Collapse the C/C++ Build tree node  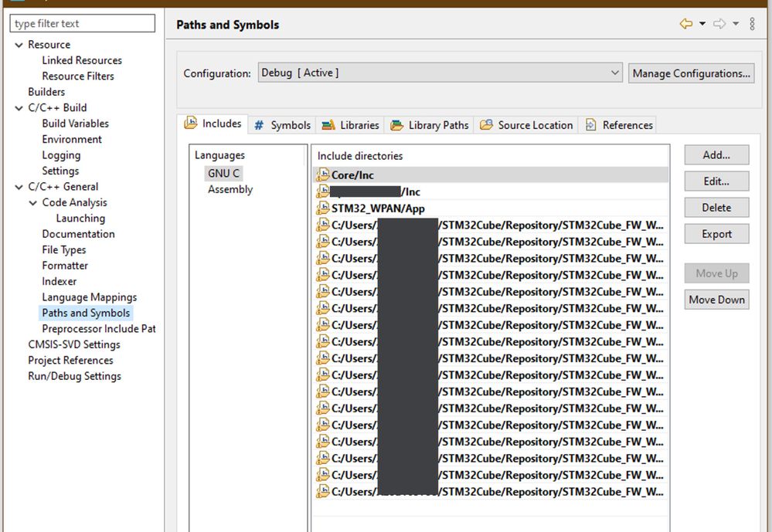pos(19,108)
